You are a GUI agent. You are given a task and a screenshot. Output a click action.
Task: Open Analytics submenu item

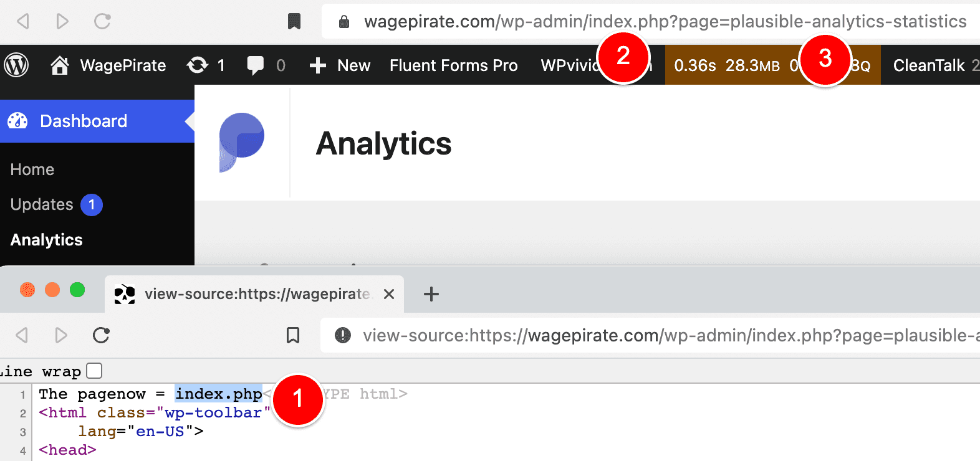(47, 240)
